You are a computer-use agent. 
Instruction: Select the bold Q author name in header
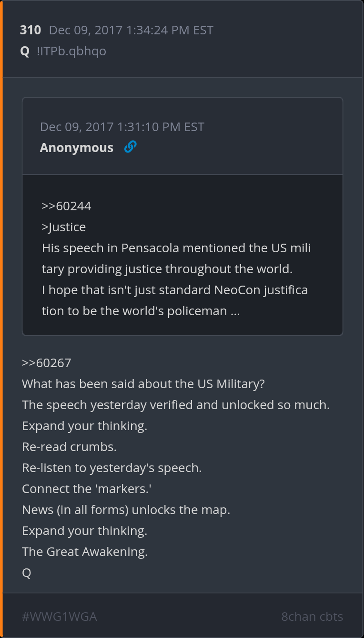[25, 51]
